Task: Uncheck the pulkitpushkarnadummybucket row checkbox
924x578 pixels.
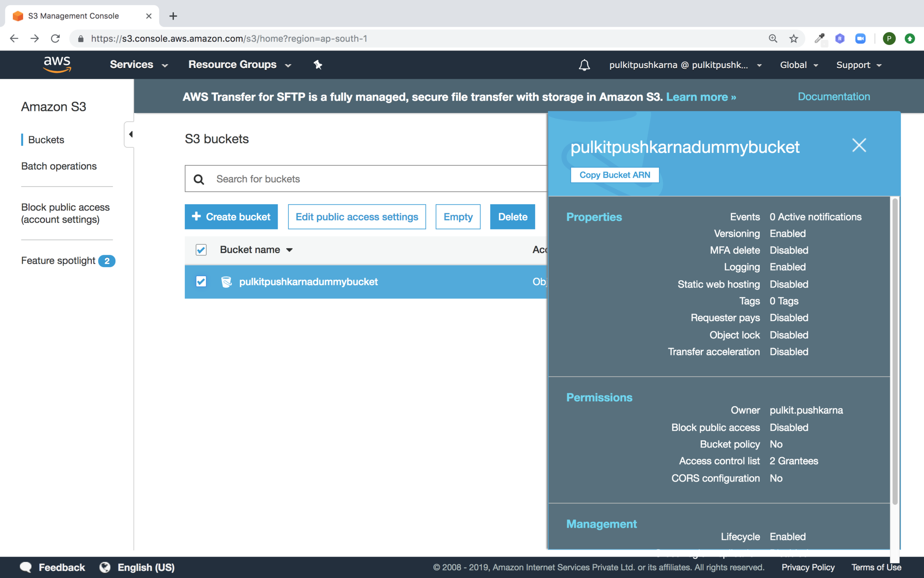Action: [201, 281]
